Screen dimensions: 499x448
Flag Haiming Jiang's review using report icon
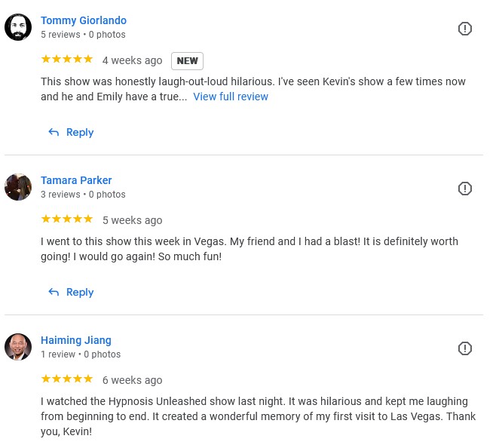pyautogui.click(x=465, y=348)
